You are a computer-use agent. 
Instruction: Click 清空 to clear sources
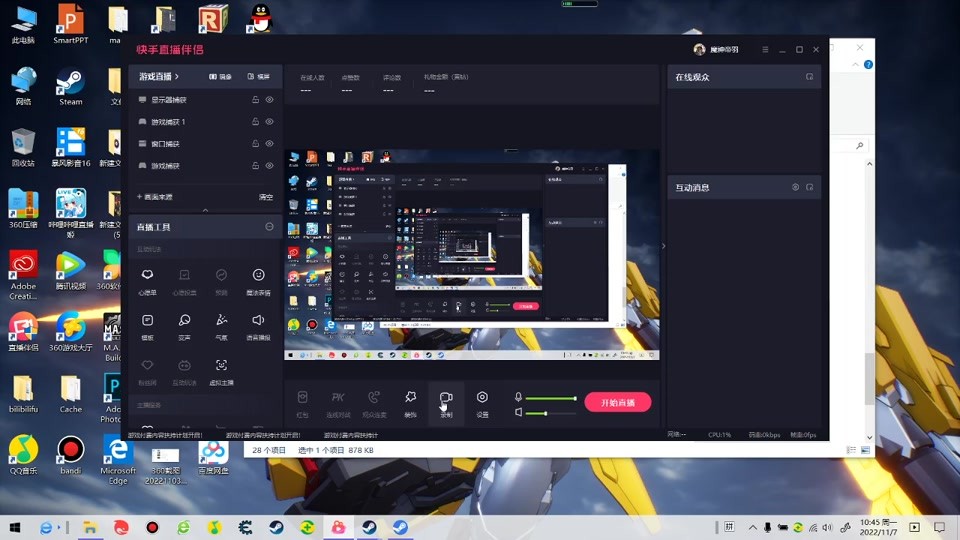(x=266, y=197)
